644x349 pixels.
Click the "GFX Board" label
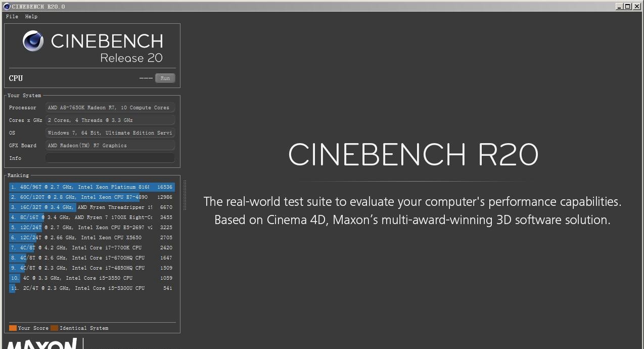23,146
